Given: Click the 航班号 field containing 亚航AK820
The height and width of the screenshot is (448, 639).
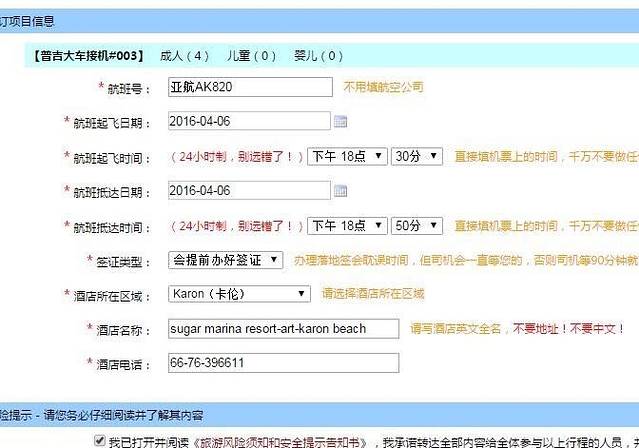Looking at the screenshot, I should tap(250, 88).
